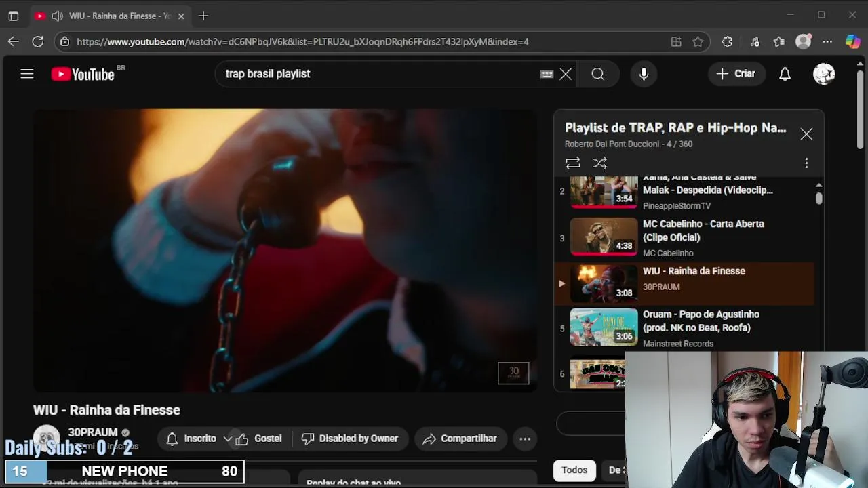Open the YouTube notifications bell

pos(785,74)
